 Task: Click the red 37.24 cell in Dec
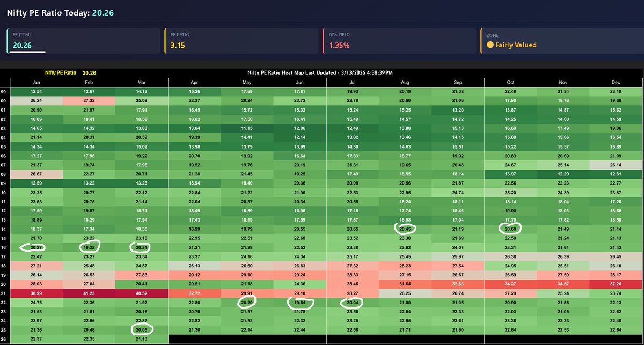tap(616, 284)
